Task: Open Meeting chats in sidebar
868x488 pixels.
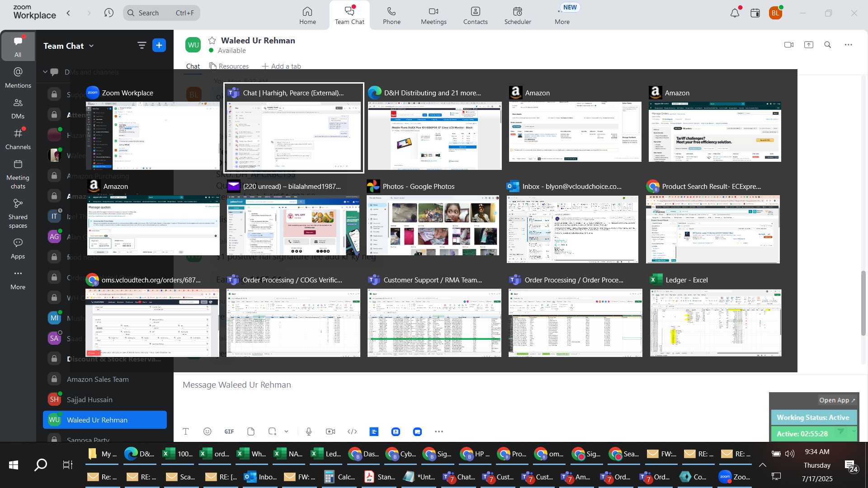Action: coord(18,174)
